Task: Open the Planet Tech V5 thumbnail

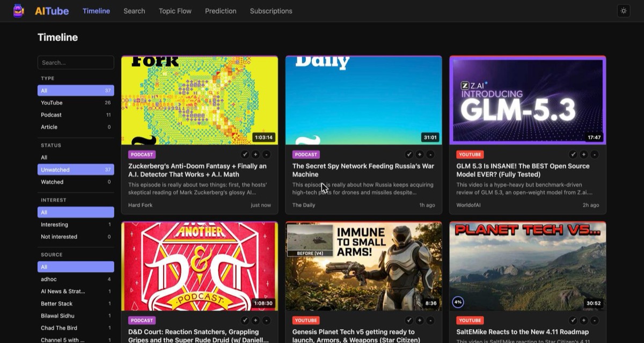Action: click(528, 266)
